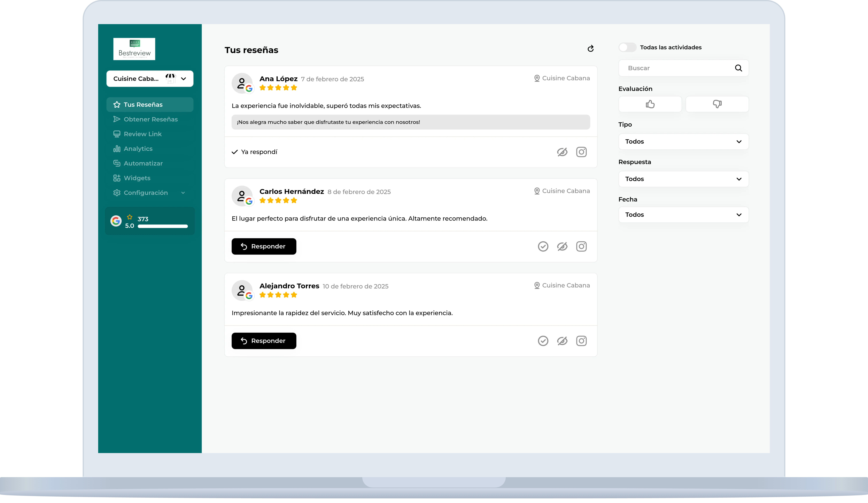Click Alejandro Torres five-star rating
This screenshot has width=868, height=503.
tap(278, 295)
